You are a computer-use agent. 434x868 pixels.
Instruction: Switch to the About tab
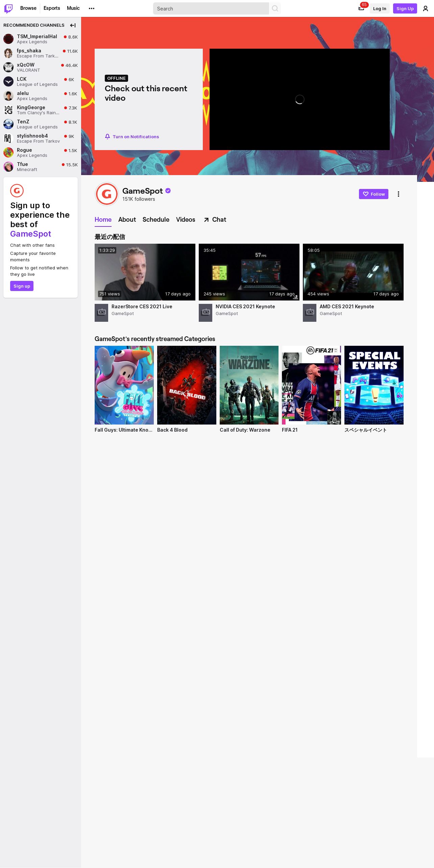point(127,220)
